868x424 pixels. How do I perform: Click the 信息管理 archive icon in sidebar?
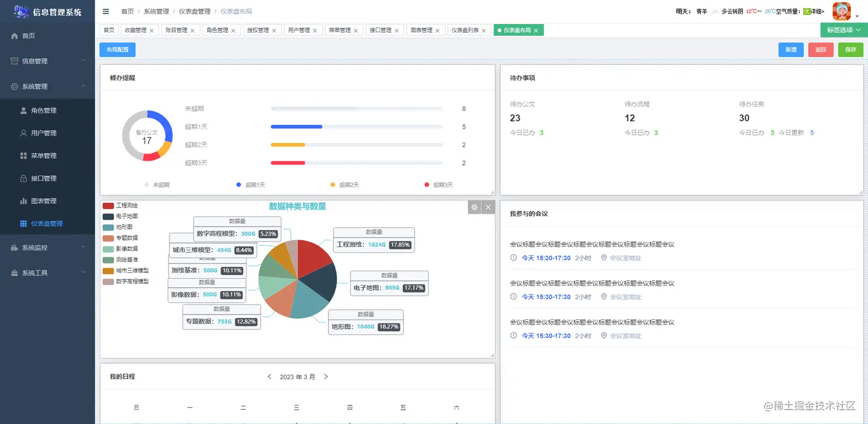15,61
